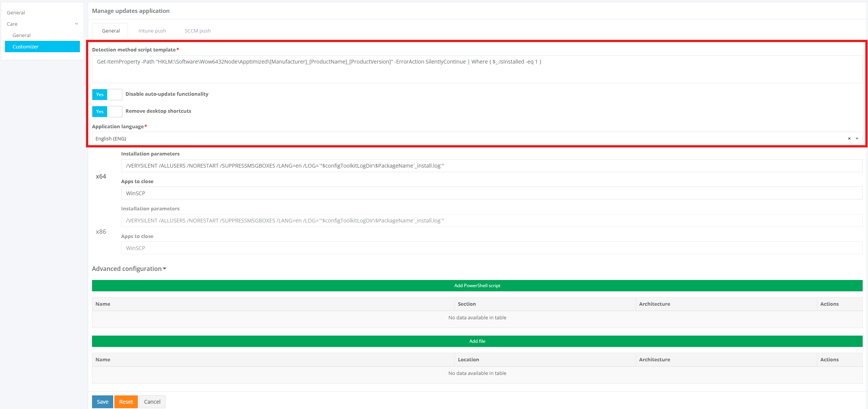Select the General tab
868x409 pixels.
[111, 31]
